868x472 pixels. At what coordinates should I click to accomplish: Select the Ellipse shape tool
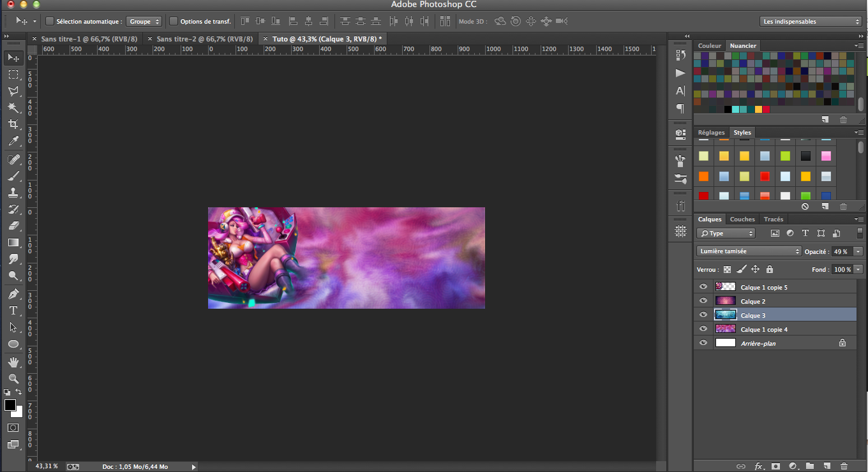point(13,344)
